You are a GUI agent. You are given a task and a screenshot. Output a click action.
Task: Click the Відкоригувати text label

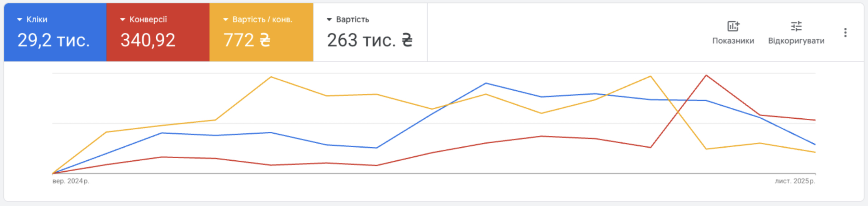pyautogui.click(x=796, y=41)
